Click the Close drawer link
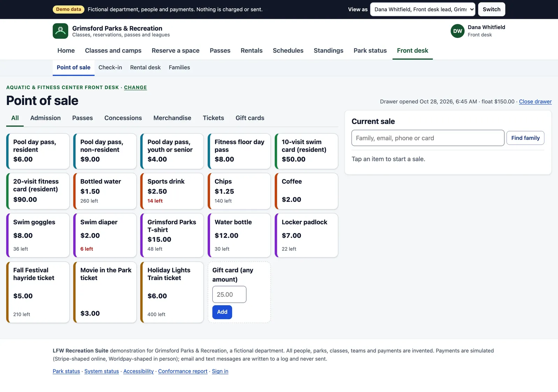558x392 pixels. [x=535, y=101]
